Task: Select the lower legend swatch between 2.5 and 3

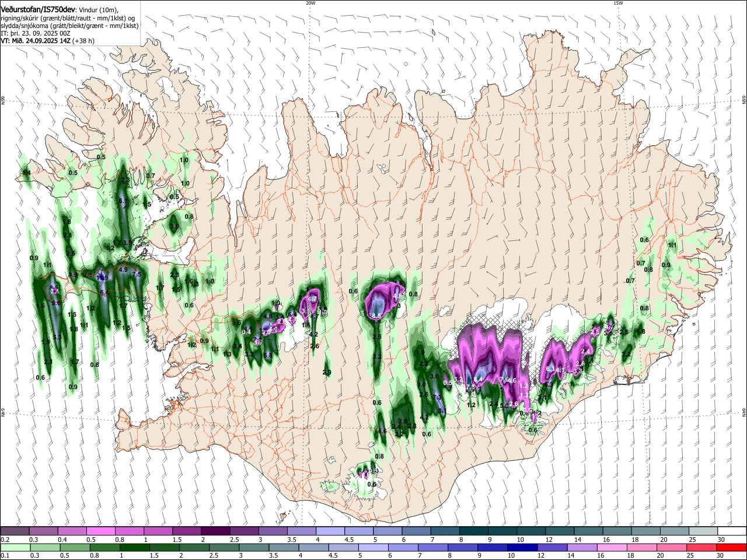Action: [224, 548]
